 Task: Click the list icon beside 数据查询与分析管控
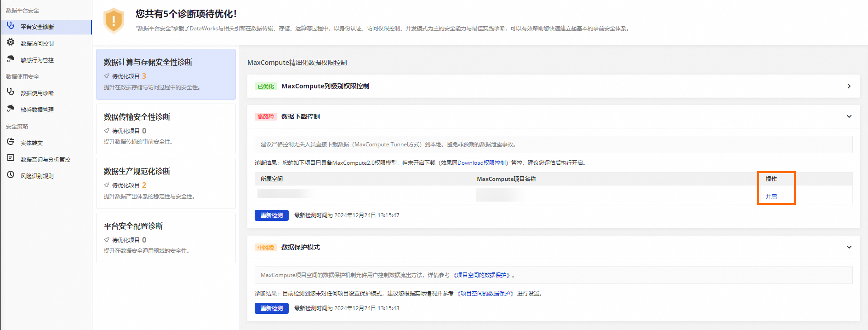pos(11,158)
